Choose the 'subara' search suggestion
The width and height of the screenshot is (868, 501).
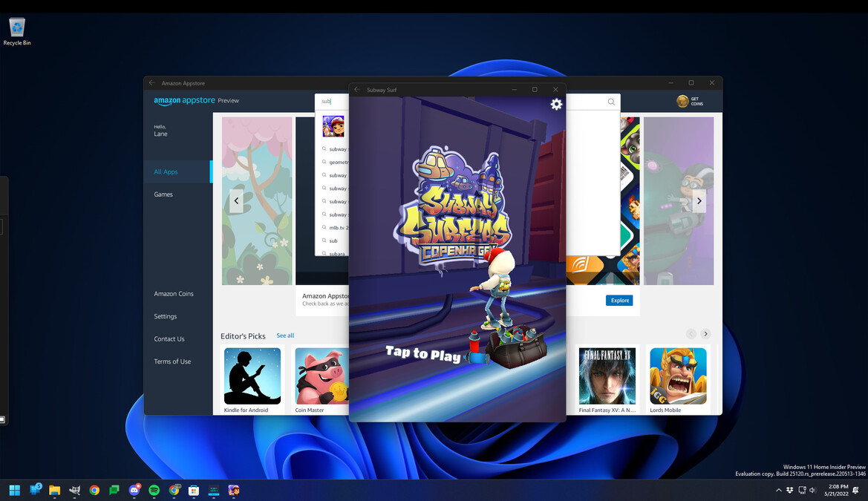[334, 253]
